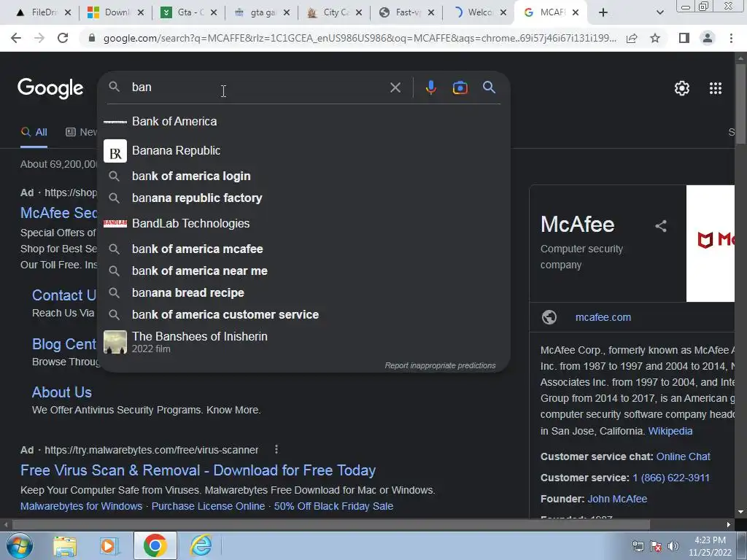
Task: Share McAfee knowledge panel
Action: pos(661,226)
